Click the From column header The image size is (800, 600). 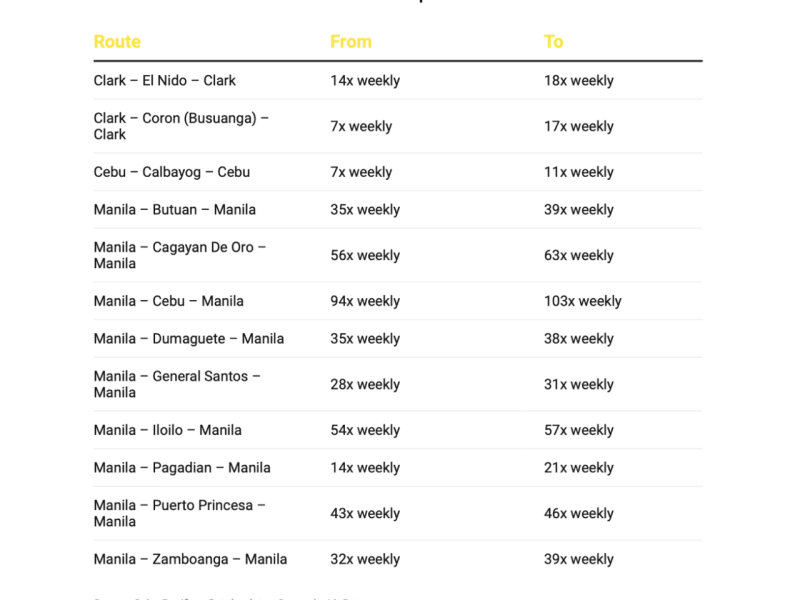351,42
